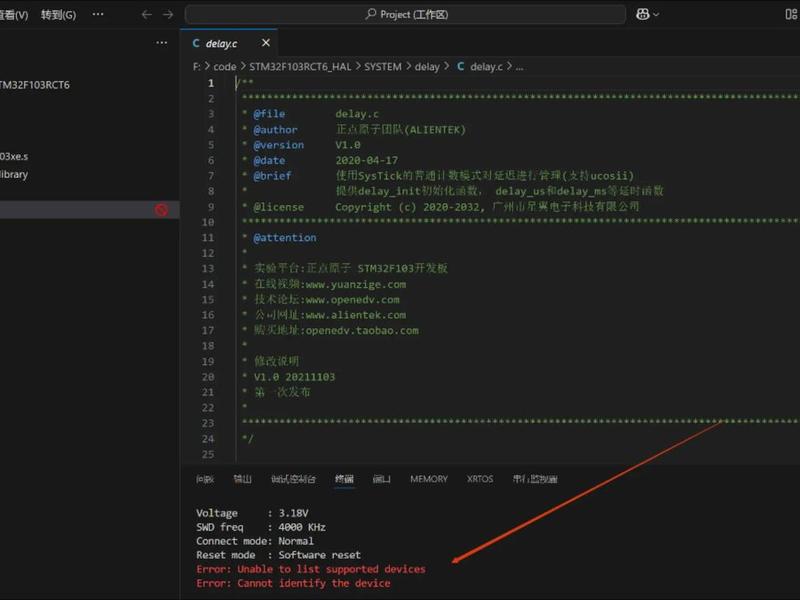Click the @version tag on line 5
The width and height of the screenshot is (800, 600).
[x=279, y=145]
